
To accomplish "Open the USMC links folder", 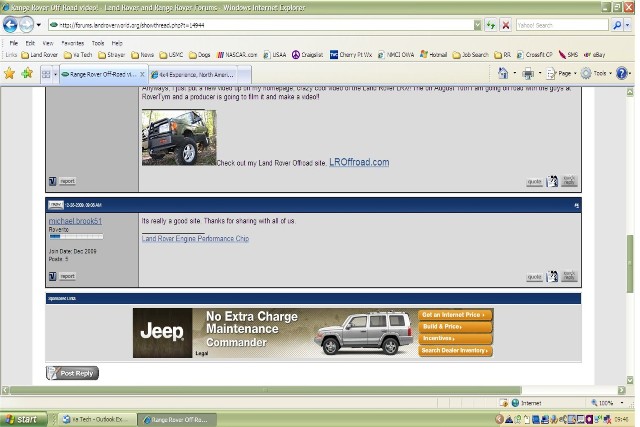I will [x=171, y=55].
